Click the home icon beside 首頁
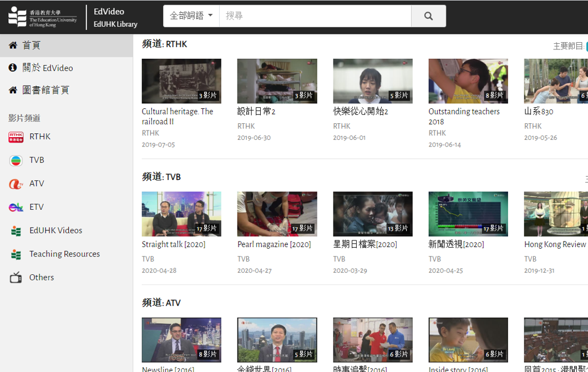 (13, 46)
